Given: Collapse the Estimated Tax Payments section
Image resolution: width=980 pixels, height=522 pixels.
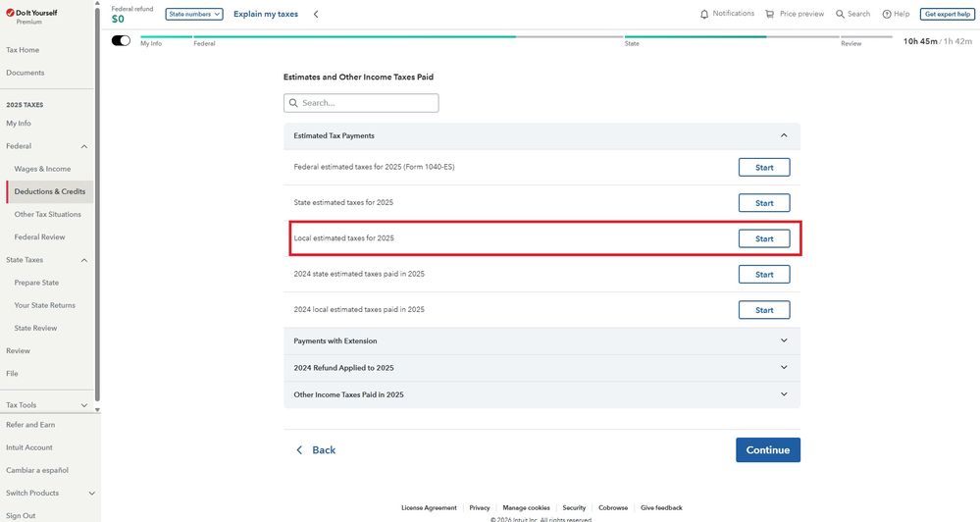Looking at the screenshot, I should tap(783, 135).
